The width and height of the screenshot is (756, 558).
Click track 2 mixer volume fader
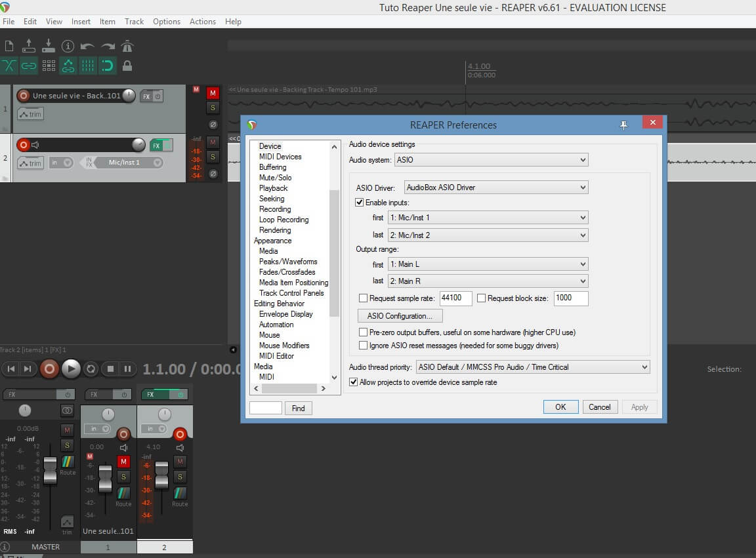tap(161, 475)
